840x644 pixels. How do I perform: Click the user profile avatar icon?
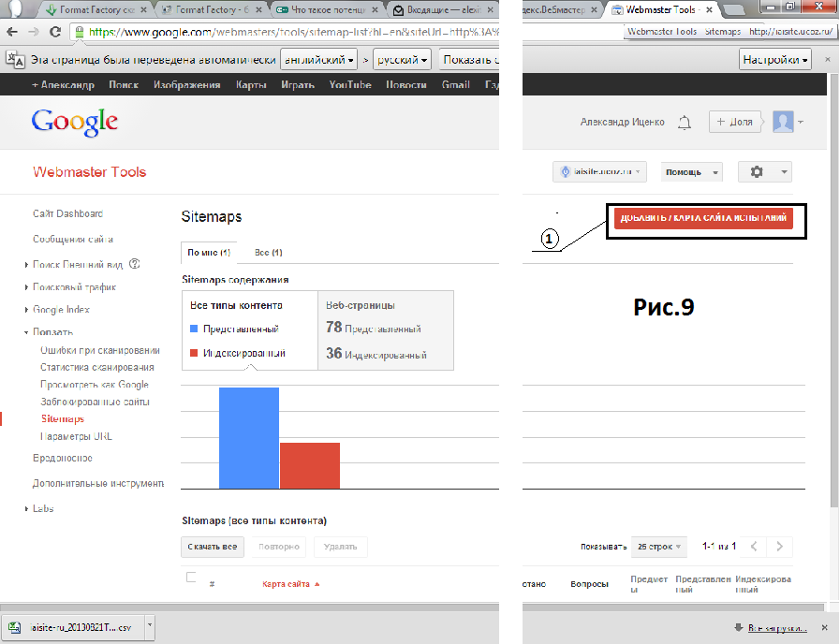coord(783,122)
